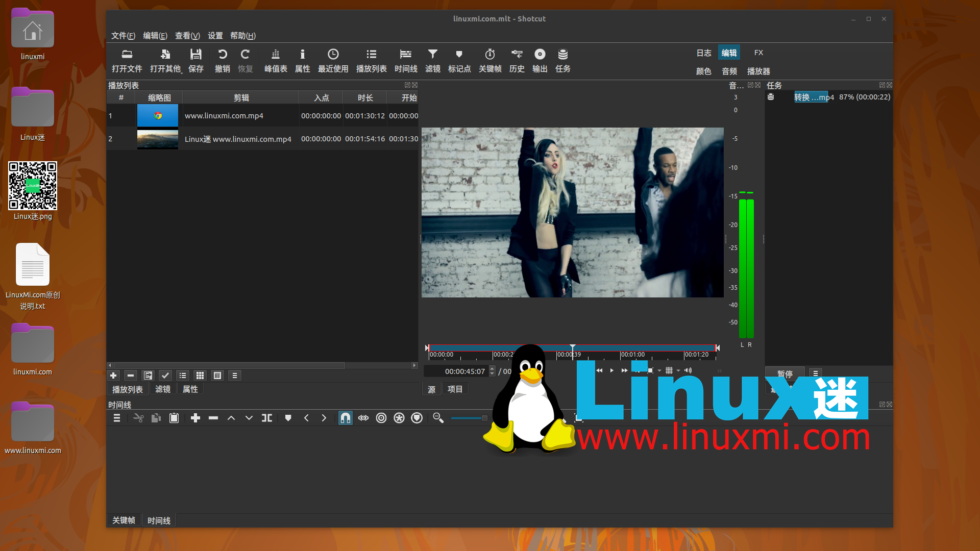
Task: Show Recent files (最近使用) panel
Action: [333, 61]
